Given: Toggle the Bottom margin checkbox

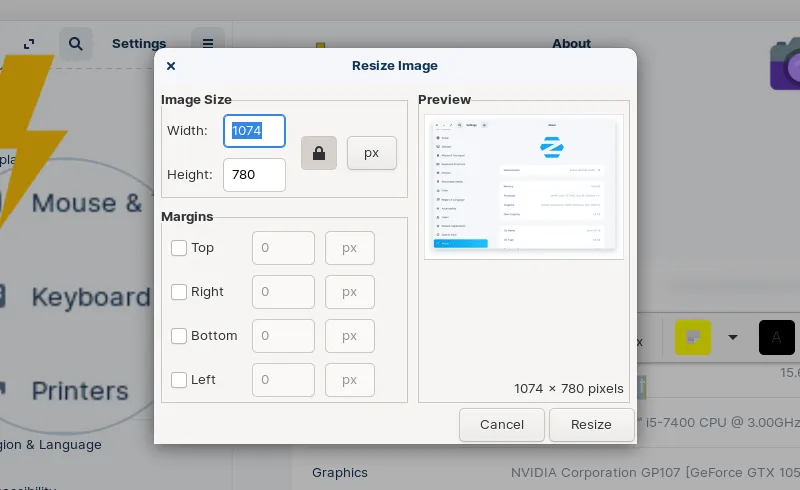Looking at the screenshot, I should (179, 336).
